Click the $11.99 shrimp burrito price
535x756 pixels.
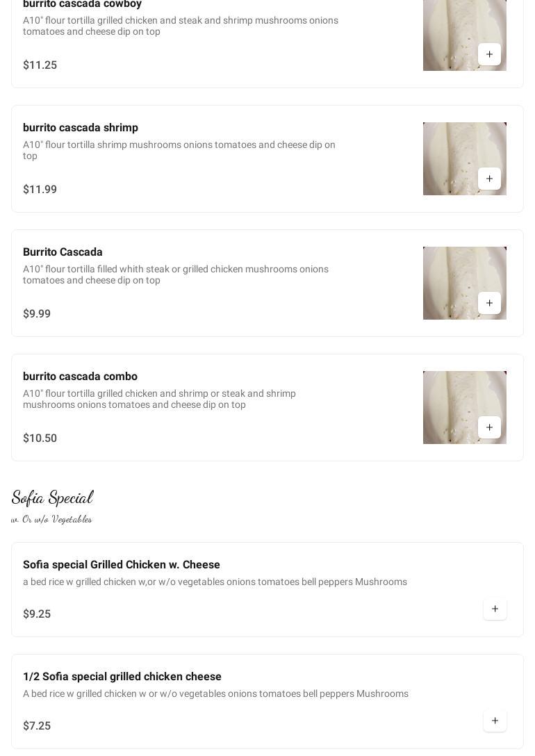(40, 190)
